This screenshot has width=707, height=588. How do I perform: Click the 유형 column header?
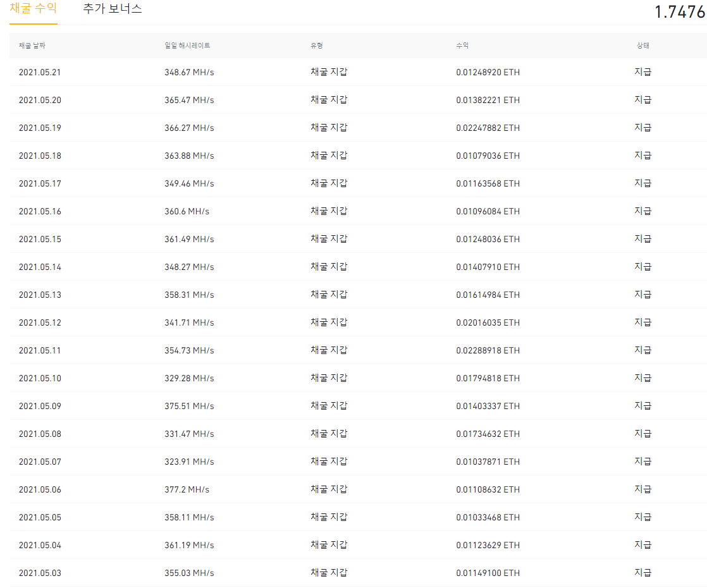[317, 46]
